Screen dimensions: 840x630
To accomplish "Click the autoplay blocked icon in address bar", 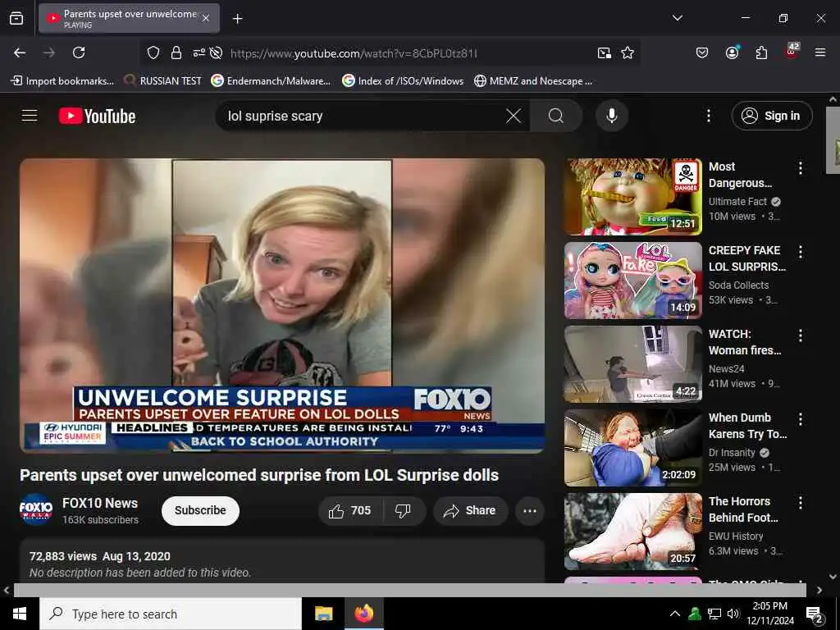I will point(216,52).
